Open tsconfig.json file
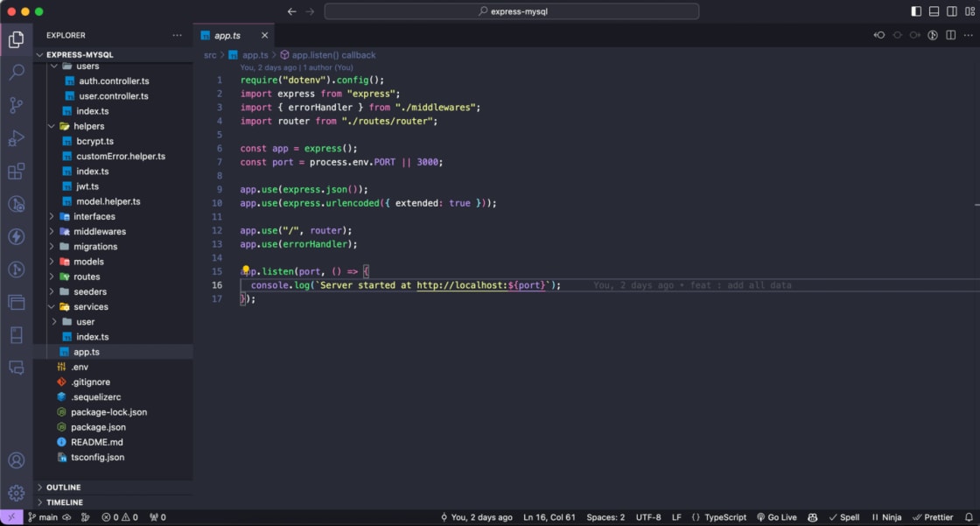Viewport: 980px width, 526px height. pyautogui.click(x=113, y=457)
